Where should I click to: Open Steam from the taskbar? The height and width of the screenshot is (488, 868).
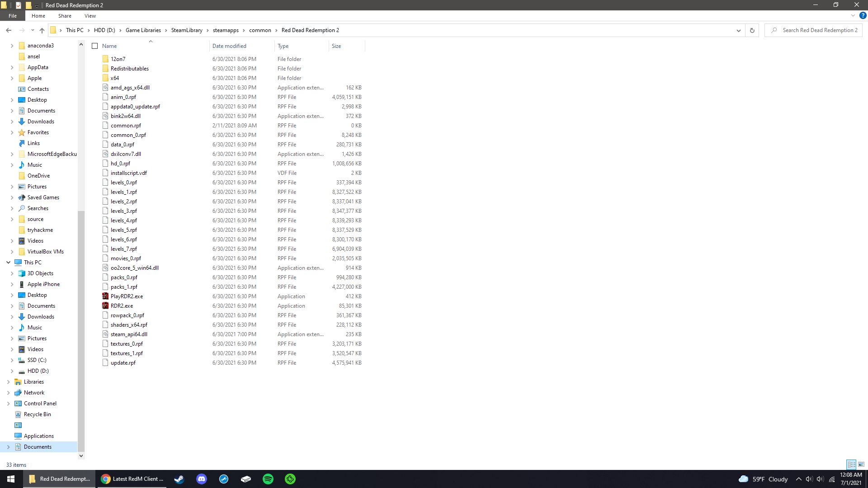[179, 479]
